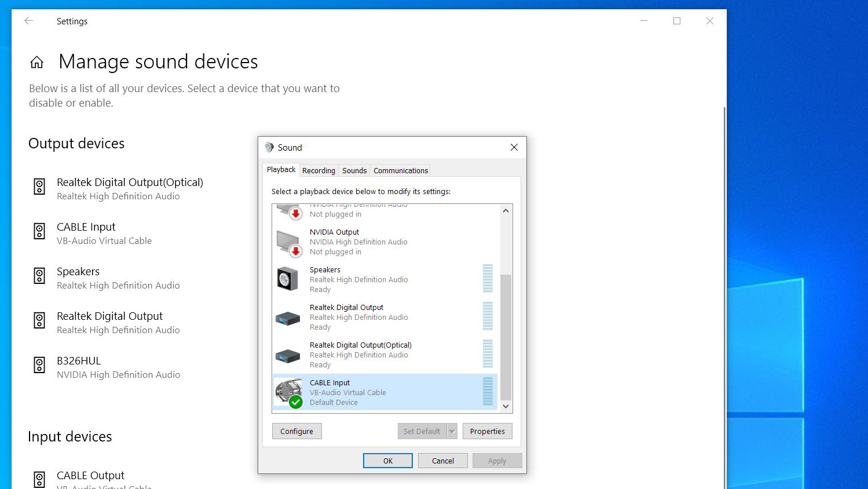The height and width of the screenshot is (489, 868).
Task: Click CABLE Input volume level meter
Action: pyautogui.click(x=488, y=392)
